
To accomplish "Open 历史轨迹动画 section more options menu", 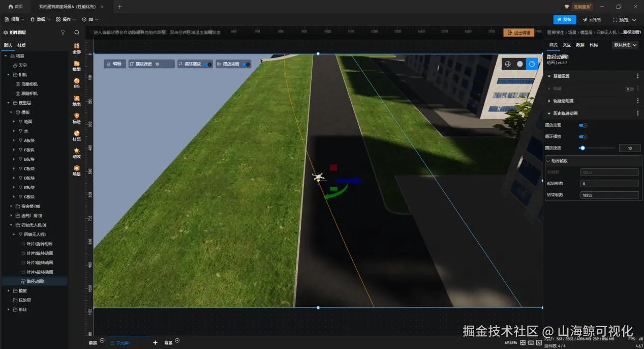I will (638, 113).
